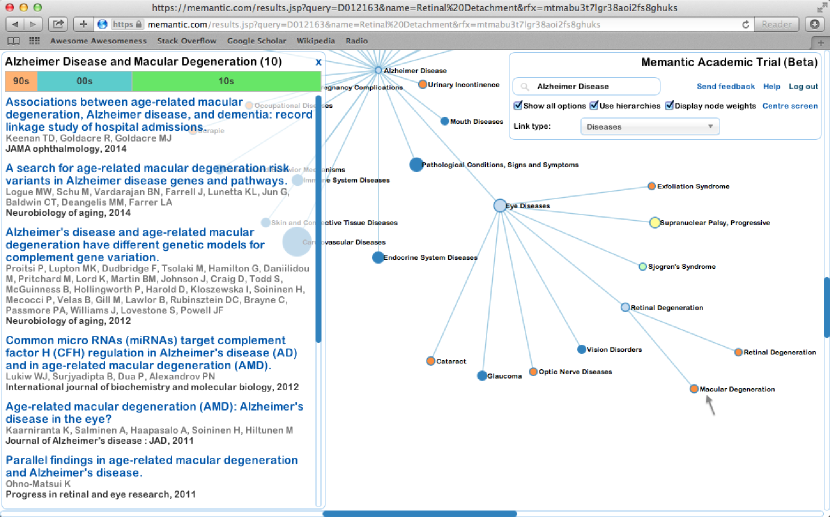Open the Common micro RNAs (miRNAs) article
The height and width of the screenshot is (517, 830).
coord(151,352)
